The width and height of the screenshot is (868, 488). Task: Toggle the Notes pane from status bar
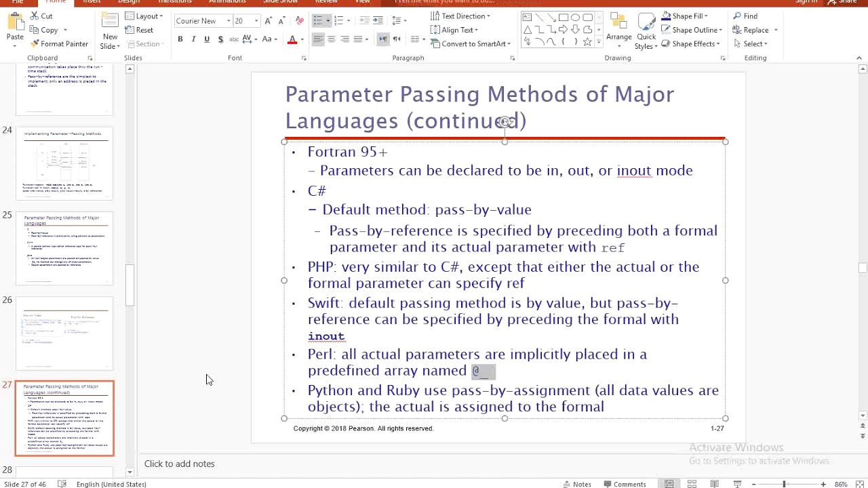click(x=576, y=484)
